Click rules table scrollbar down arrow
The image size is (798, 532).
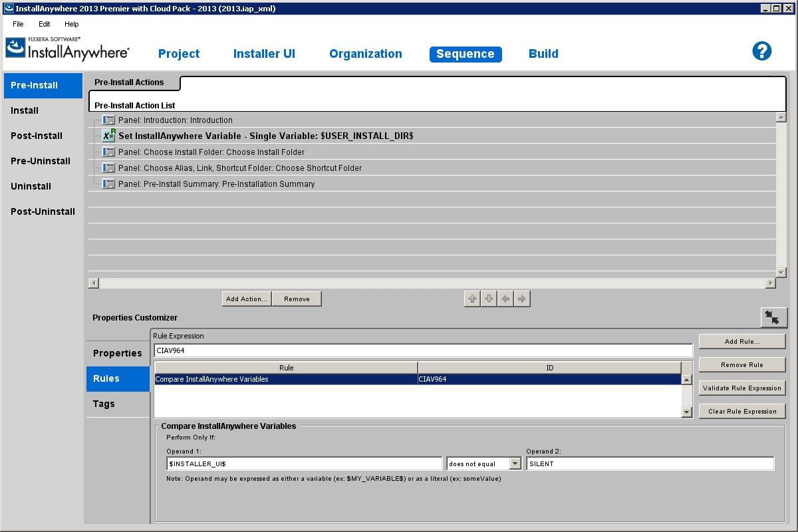[x=687, y=412]
